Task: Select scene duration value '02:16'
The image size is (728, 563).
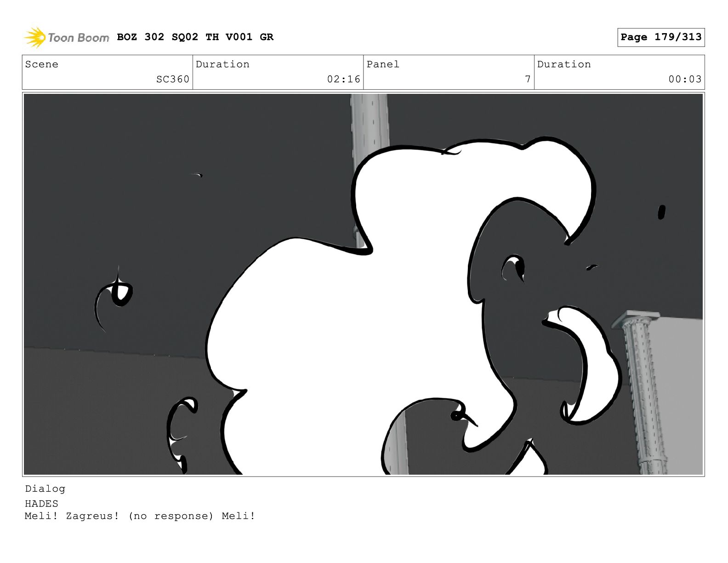Action: pos(344,79)
